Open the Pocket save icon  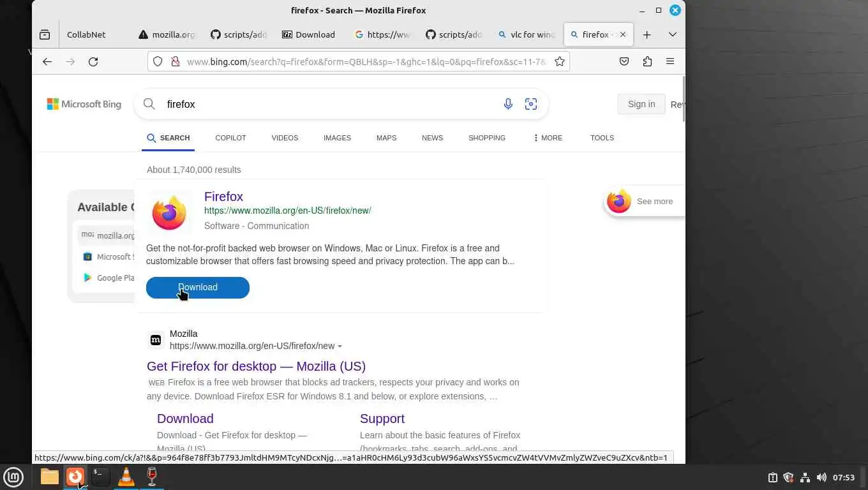(x=624, y=61)
